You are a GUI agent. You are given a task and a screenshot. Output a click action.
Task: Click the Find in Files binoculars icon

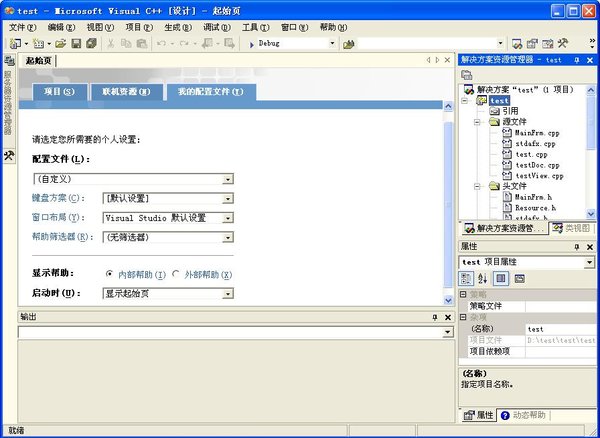(348, 44)
